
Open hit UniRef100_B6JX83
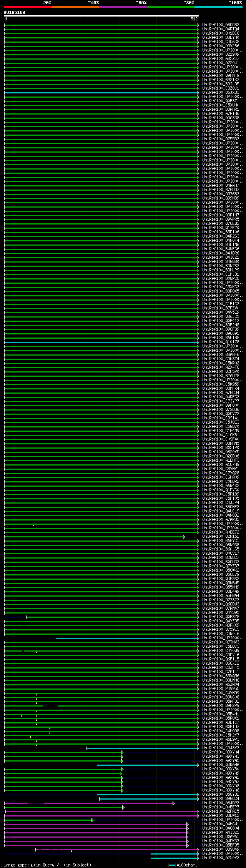click(x=221, y=93)
